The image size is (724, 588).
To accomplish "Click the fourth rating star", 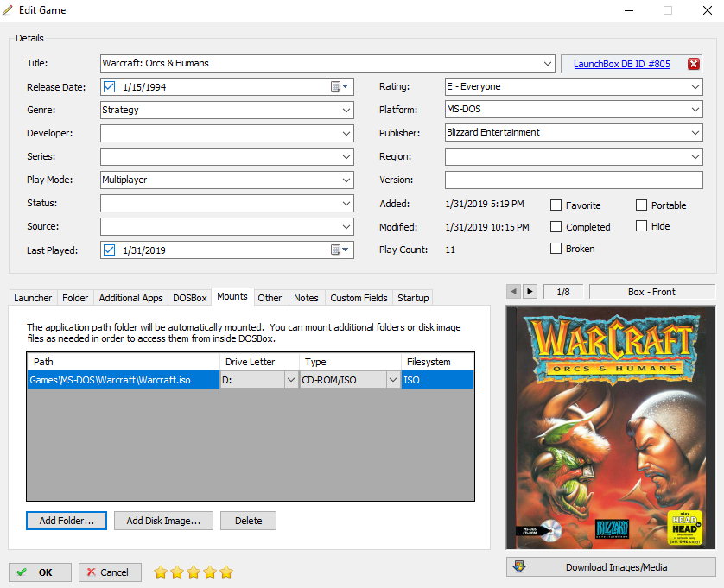I will pos(210,572).
